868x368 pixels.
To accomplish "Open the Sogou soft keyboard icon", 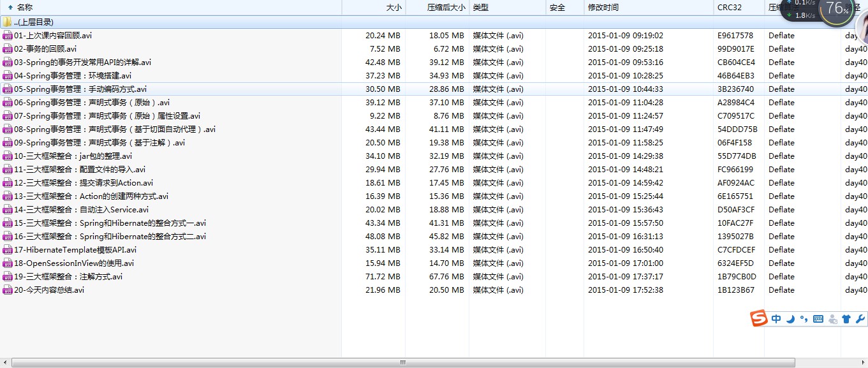I will point(818,319).
